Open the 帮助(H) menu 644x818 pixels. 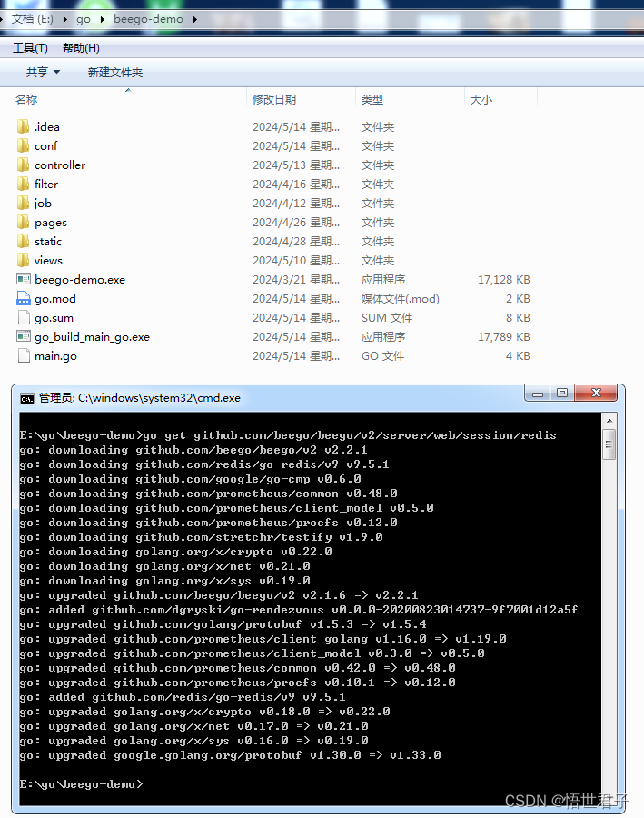tap(81, 48)
